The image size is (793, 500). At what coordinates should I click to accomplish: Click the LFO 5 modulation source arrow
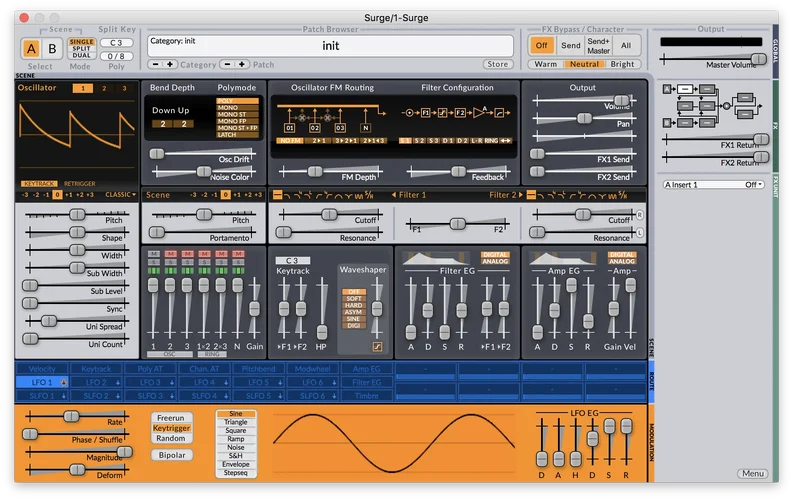[280, 383]
